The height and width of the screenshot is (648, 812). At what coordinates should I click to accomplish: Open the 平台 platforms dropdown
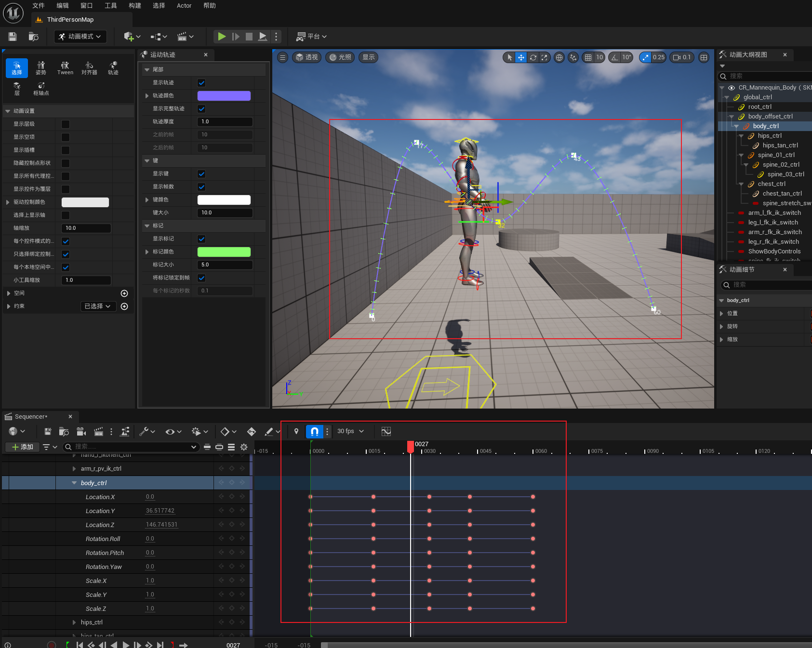(x=311, y=37)
